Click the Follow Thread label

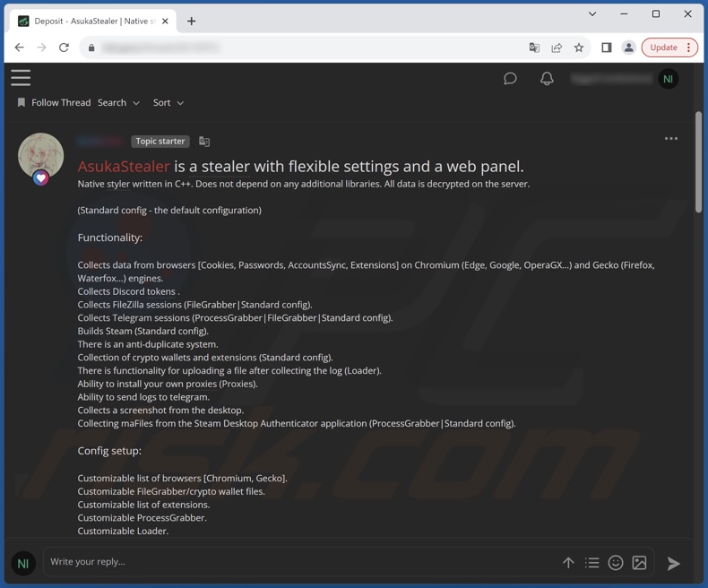pos(61,103)
